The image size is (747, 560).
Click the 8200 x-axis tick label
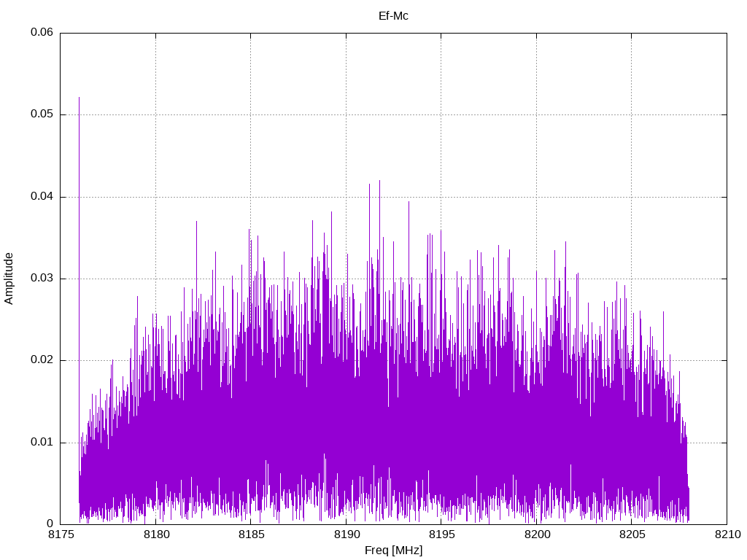point(537,534)
